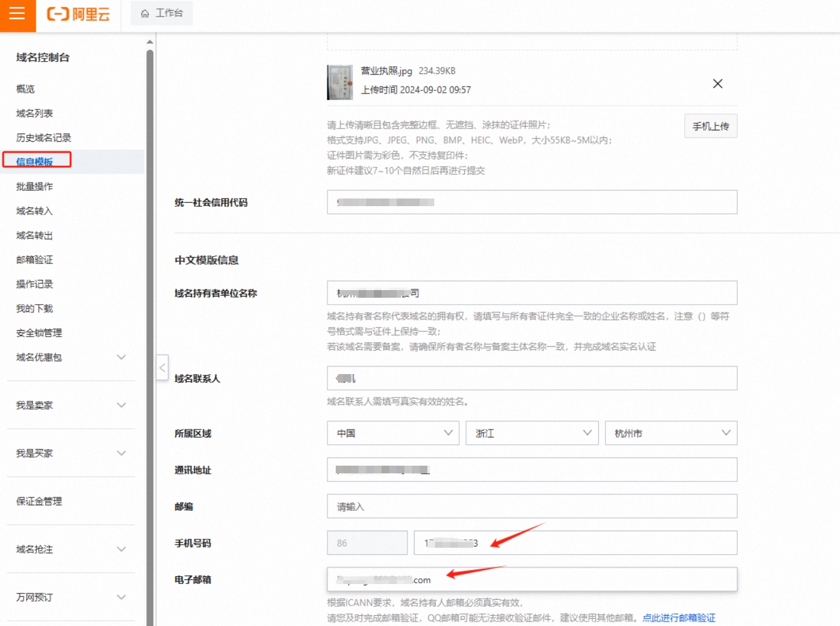
Task: Open the province dropdown showing 浙江
Action: click(x=532, y=433)
